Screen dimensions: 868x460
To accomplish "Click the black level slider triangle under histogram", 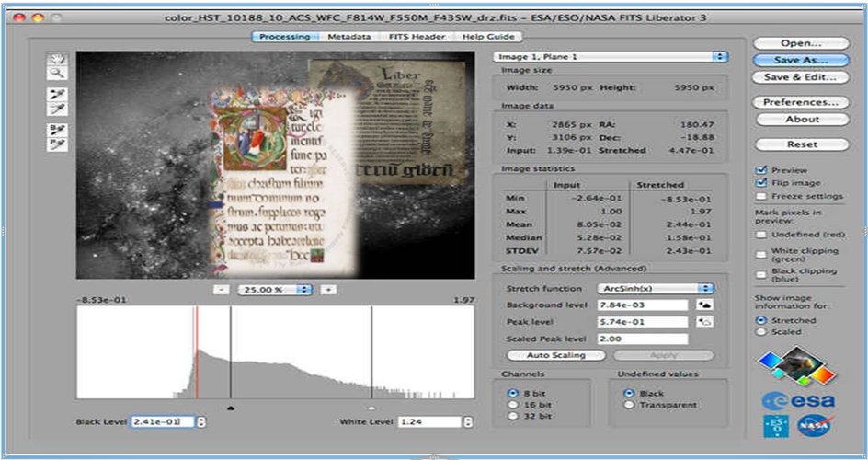I will tap(231, 408).
